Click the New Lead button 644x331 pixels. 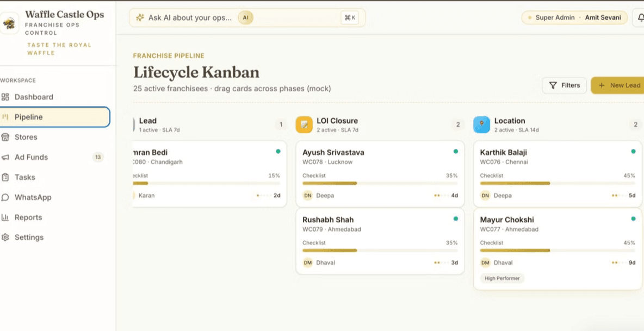[618, 85]
